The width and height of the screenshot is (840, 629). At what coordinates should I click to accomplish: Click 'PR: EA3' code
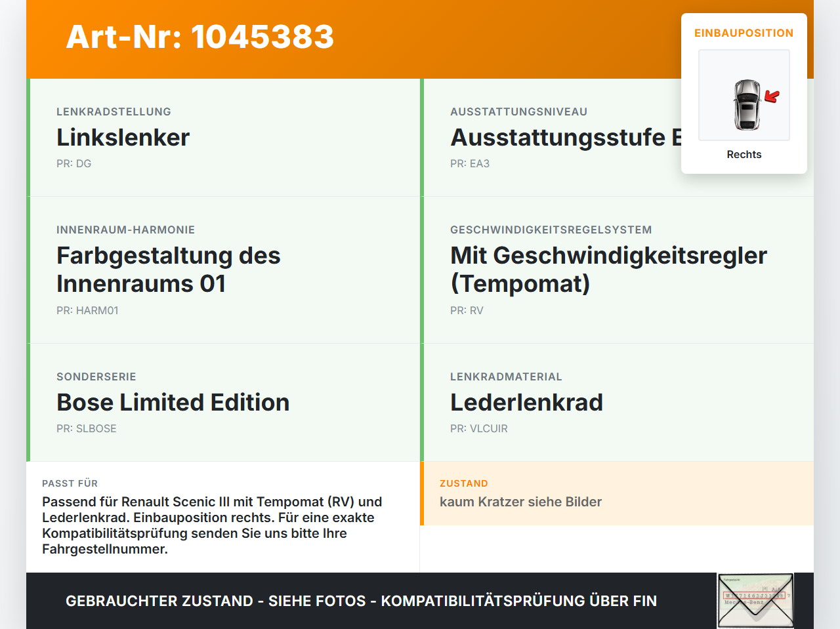pyautogui.click(x=470, y=164)
